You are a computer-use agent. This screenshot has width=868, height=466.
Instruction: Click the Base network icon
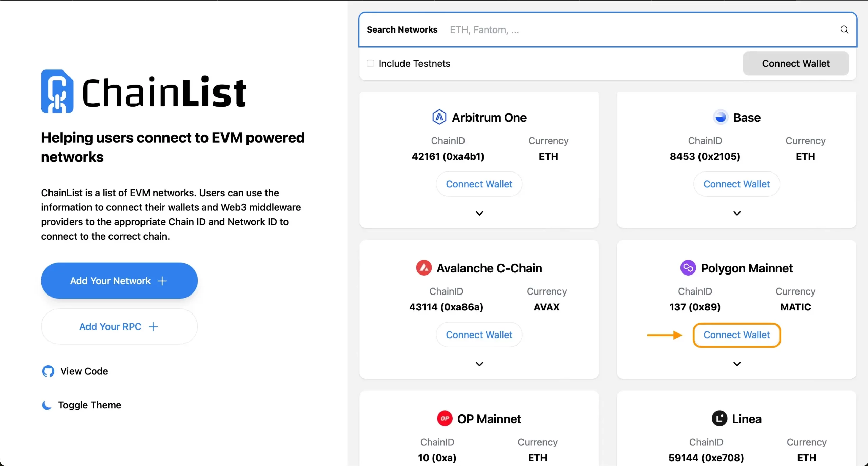pos(719,117)
